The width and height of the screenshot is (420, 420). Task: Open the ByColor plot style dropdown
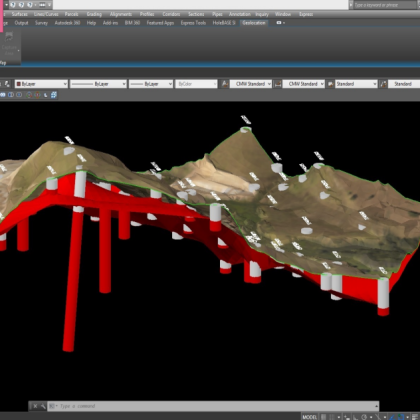tap(196, 84)
